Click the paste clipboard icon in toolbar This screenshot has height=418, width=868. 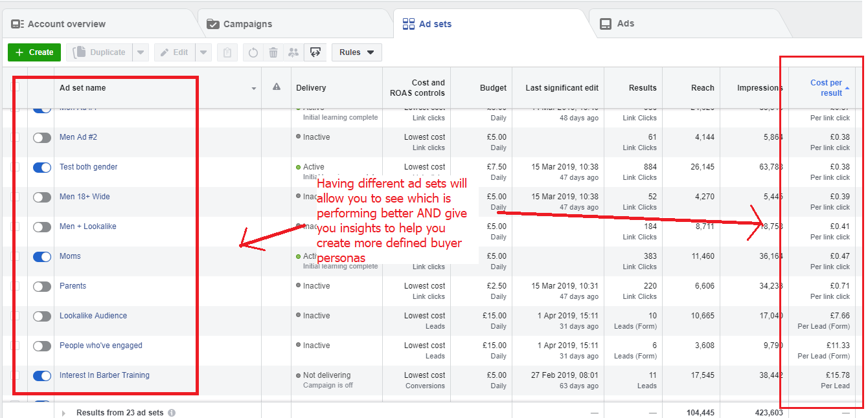(227, 52)
